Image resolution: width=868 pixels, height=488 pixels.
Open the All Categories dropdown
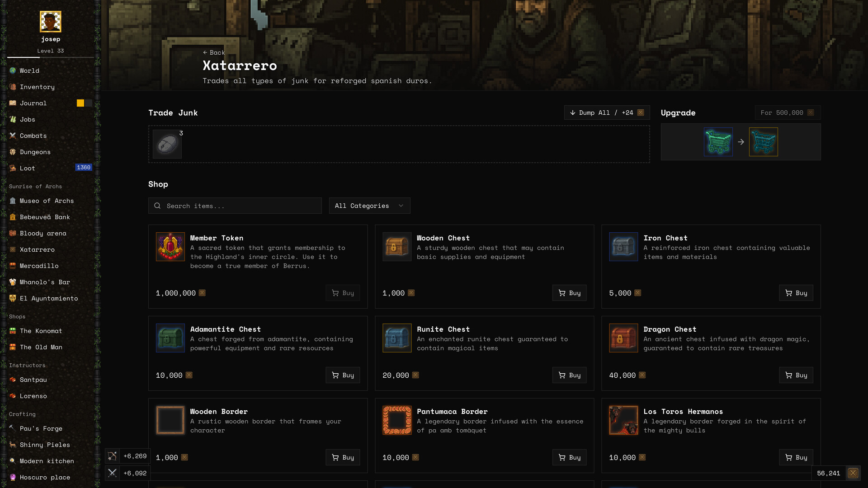(369, 206)
